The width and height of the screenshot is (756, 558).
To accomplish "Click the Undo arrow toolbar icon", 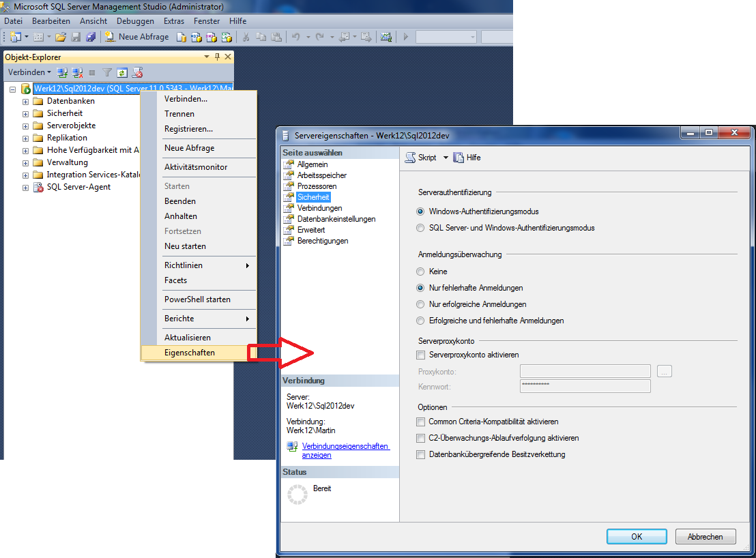I will click(296, 37).
